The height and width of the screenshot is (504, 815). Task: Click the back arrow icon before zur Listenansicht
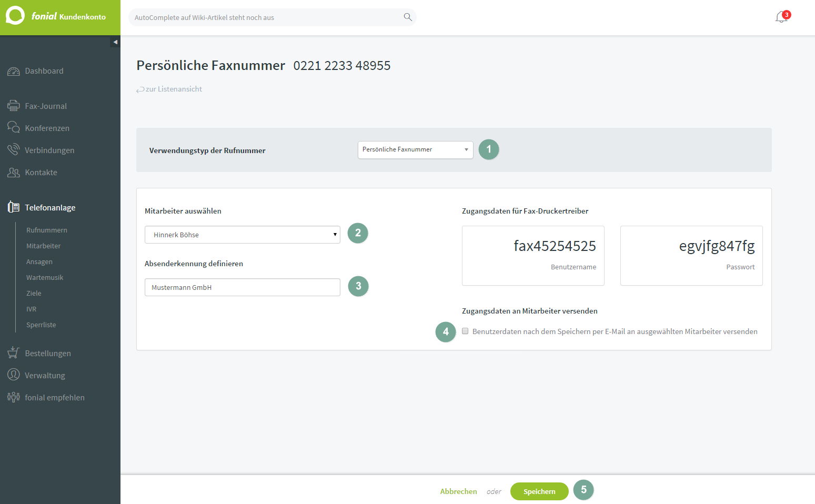tap(140, 90)
